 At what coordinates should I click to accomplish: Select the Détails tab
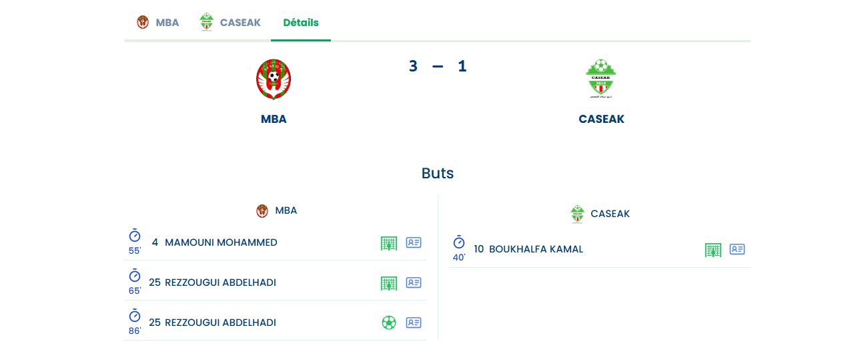(x=301, y=22)
